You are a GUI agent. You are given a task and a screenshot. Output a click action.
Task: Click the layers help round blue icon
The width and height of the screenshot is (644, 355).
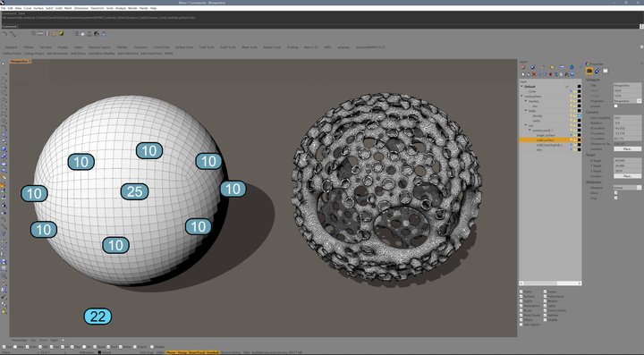(x=572, y=74)
